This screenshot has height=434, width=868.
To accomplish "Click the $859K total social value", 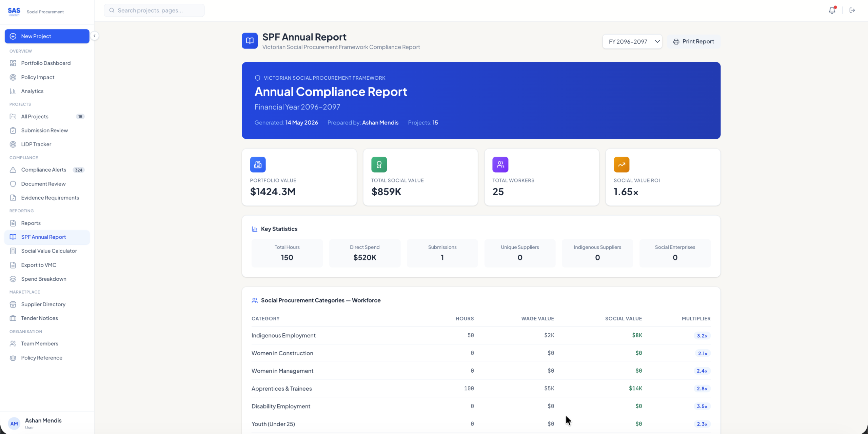I will (386, 192).
